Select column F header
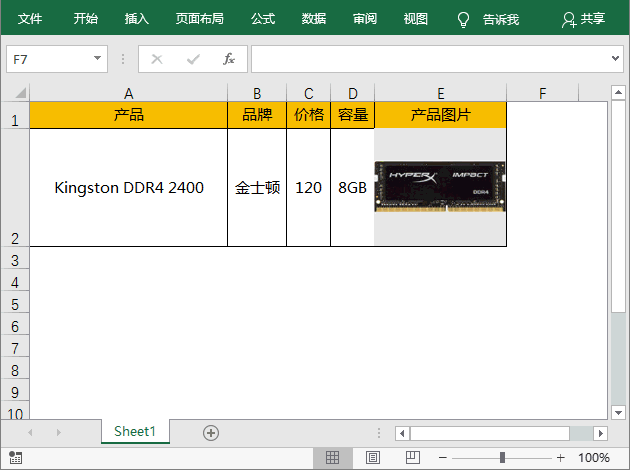Viewport: 630px width, 470px height. click(x=542, y=93)
